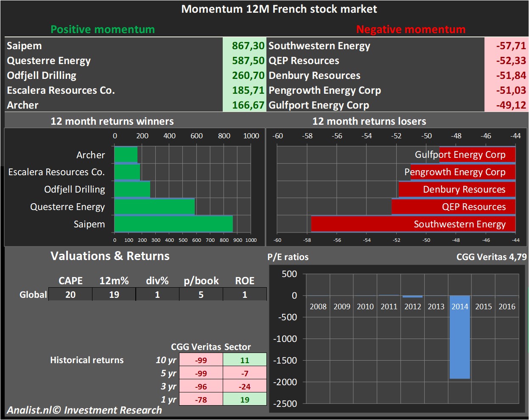Click the 3 yr Sector return -24
Screen dimensions: 529x420
pyautogui.click(x=245, y=386)
